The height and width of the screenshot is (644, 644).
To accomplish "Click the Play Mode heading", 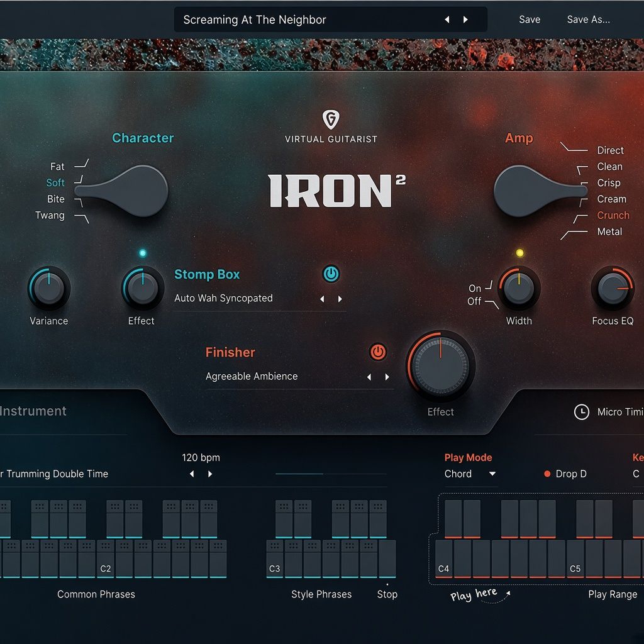I will click(468, 458).
